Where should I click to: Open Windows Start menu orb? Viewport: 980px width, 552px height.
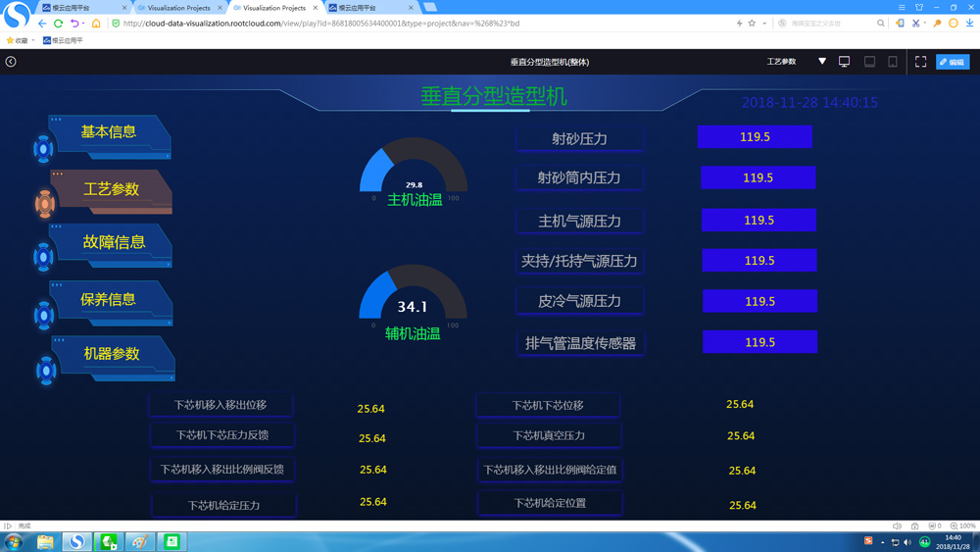14,541
